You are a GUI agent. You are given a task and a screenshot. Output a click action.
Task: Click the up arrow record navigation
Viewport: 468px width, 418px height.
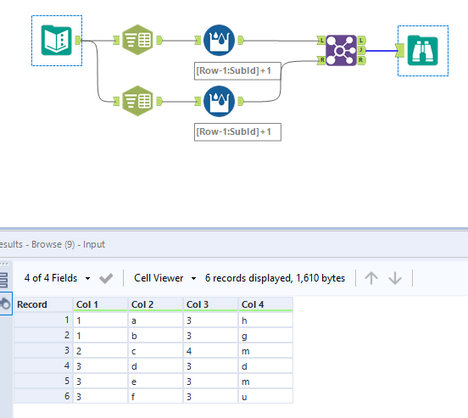371,278
